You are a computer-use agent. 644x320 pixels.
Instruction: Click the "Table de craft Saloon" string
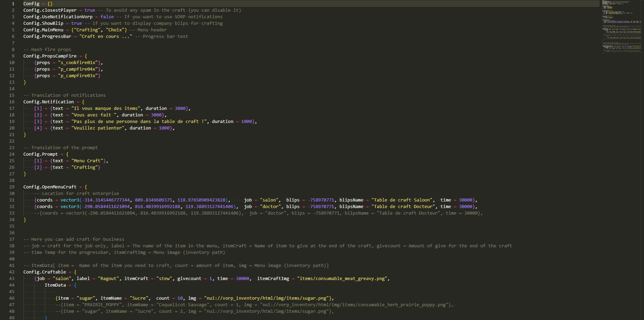pos(402,200)
